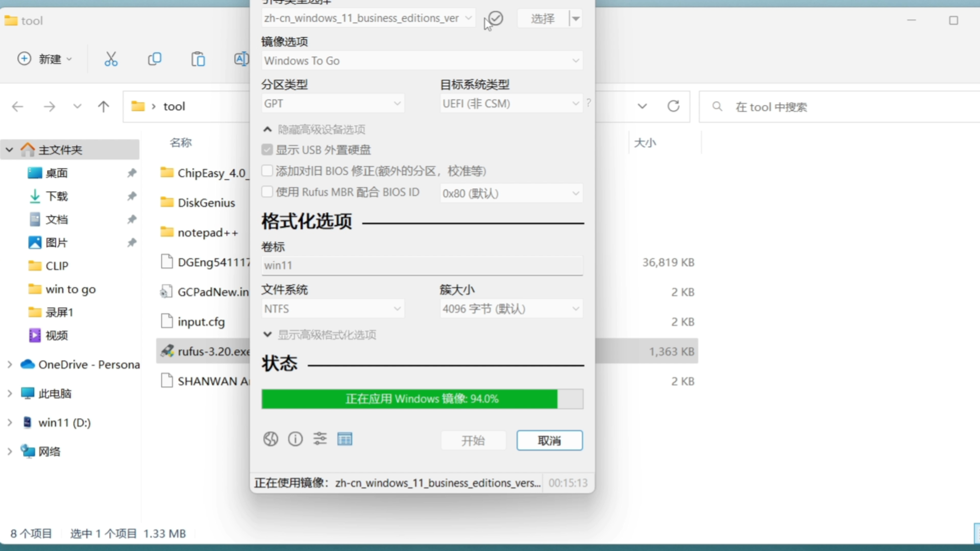Collapse 隐藏高级设备选项 section
Viewport: 980px width, 551px height.
coord(267,129)
